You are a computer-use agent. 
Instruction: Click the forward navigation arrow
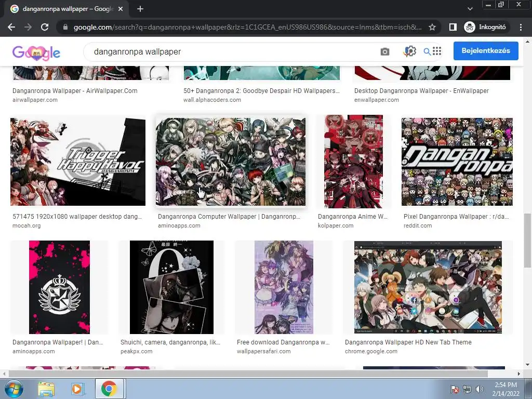[28, 27]
